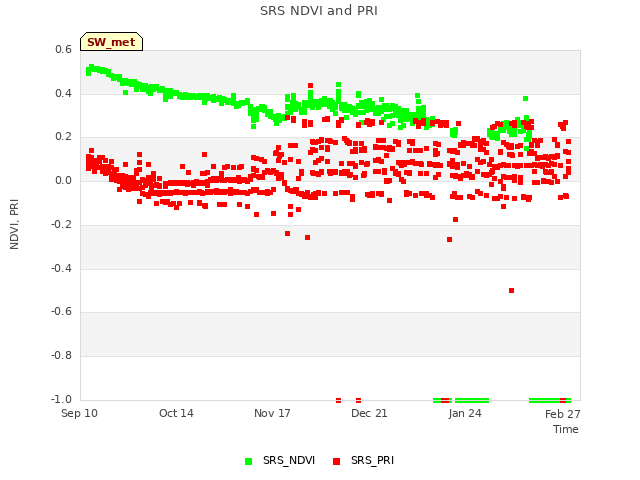Click the NDVI, PRI y-axis title
Viewport: 640px width, 480px height.
click(14, 224)
